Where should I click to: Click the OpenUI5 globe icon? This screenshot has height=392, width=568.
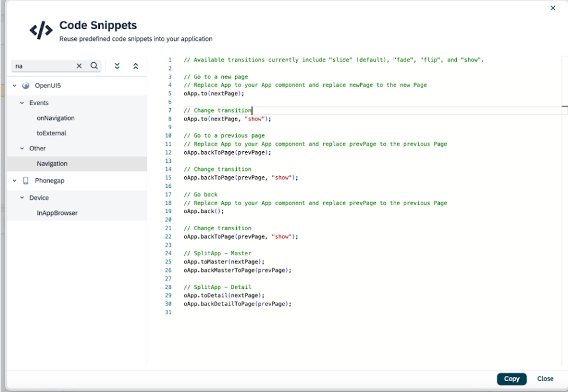tap(27, 86)
